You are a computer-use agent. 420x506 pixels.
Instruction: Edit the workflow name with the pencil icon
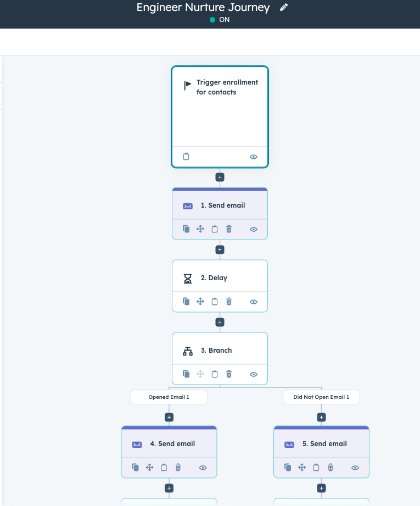pyautogui.click(x=284, y=7)
